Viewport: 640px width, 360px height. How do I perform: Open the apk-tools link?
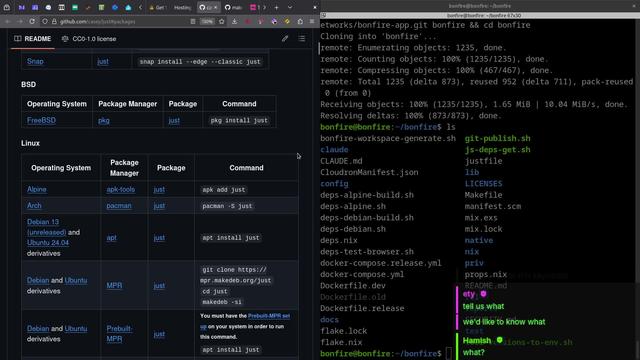(x=120, y=189)
